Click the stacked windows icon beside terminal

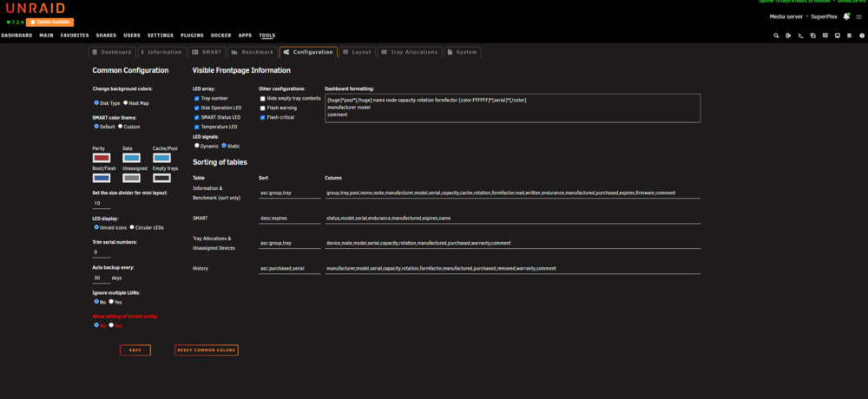[x=812, y=36]
